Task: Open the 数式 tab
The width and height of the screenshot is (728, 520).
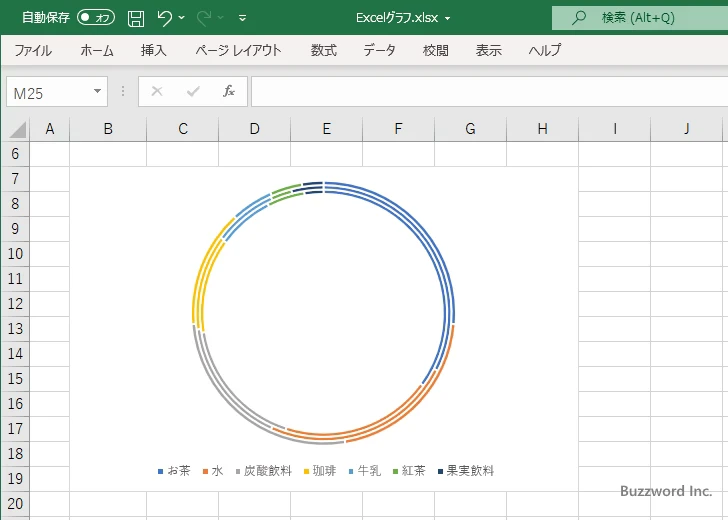Action: coord(324,50)
